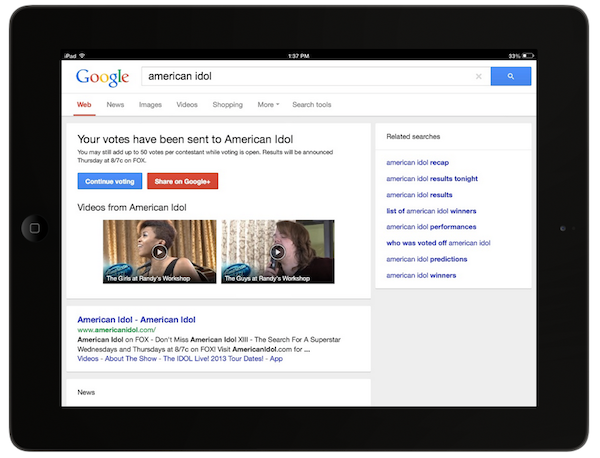Viewport: 600px width, 458px height.
Task: Open The IDOL Live! 2013 Tour Dates! link
Action: click(x=213, y=359)
